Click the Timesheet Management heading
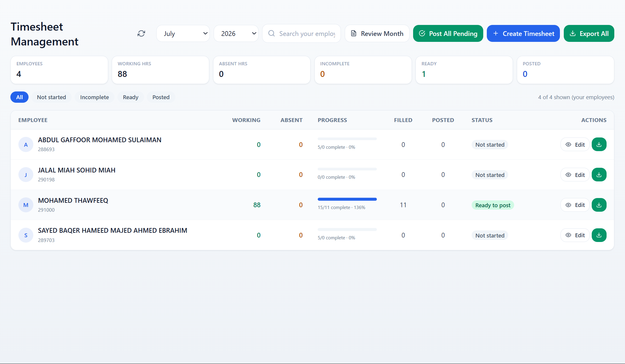The height and width of the screenshot is (364, 625). coord(45,34)
